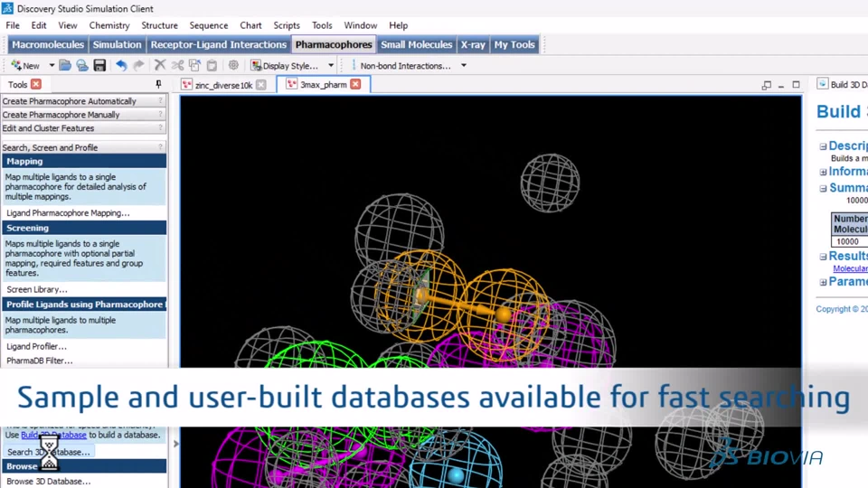Click help icon beside Create Pharmacophore Automatically
868x488 pixels.
pos(161,100)
